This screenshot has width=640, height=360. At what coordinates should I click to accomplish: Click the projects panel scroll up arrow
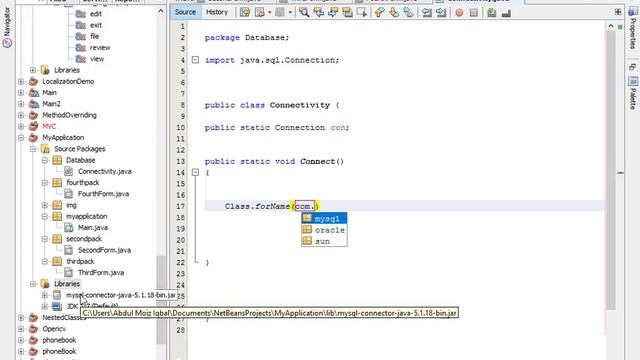(x=161, y=11)
